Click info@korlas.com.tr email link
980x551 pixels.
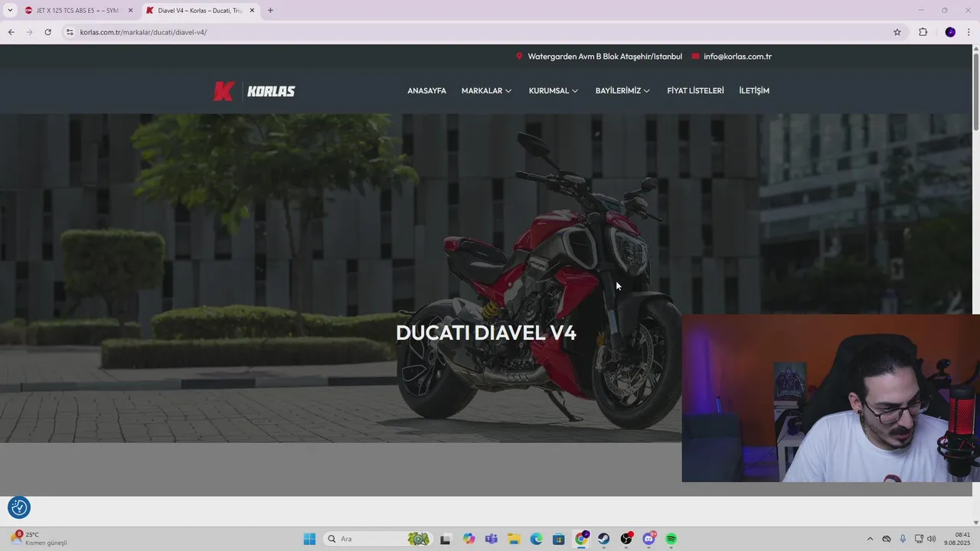coord(737,56)
